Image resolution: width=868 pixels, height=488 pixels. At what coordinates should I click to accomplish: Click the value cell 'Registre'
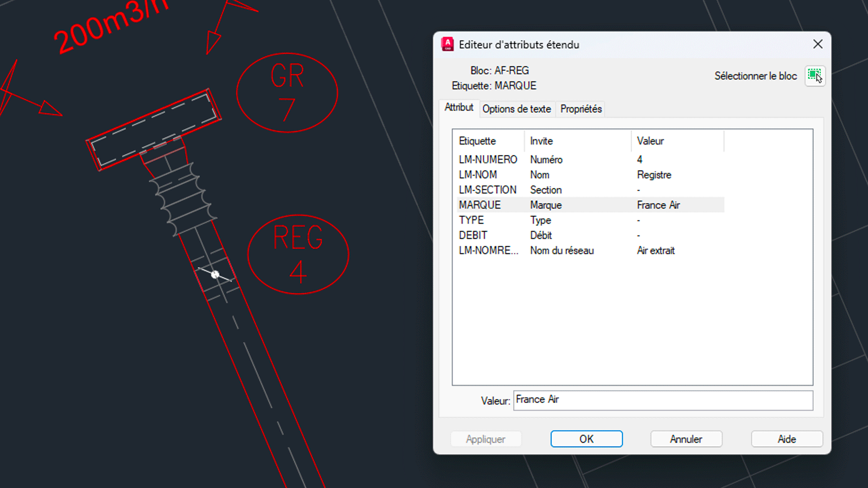(x=654, y=175)
